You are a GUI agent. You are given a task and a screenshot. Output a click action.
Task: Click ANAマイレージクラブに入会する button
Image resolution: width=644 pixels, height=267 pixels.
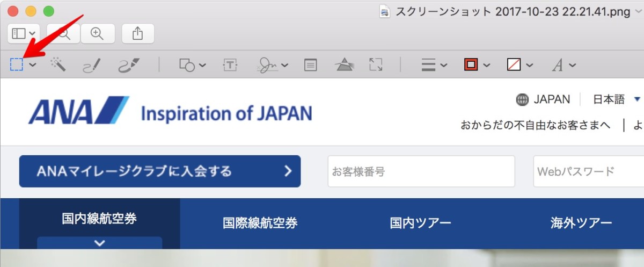pyautogui.click(x=160, y=171)
